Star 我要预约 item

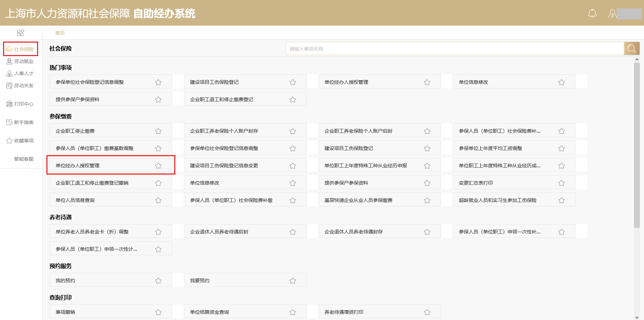[293, 281]
